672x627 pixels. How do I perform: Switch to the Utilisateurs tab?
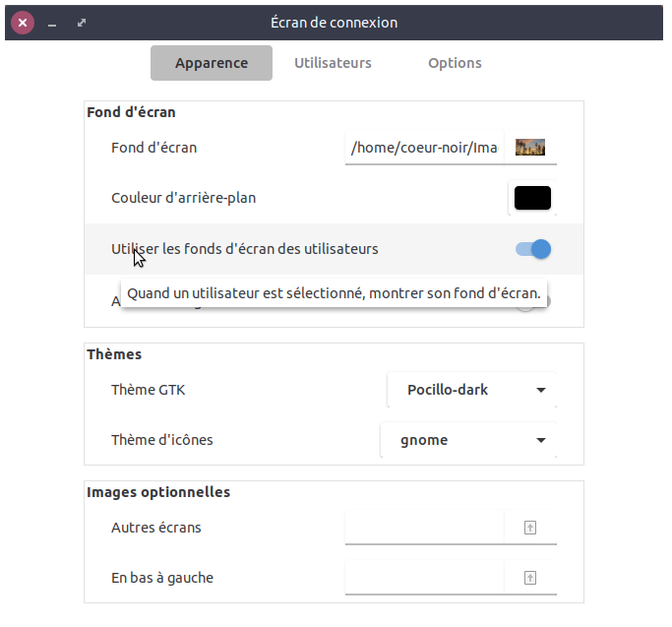[333, 63]
